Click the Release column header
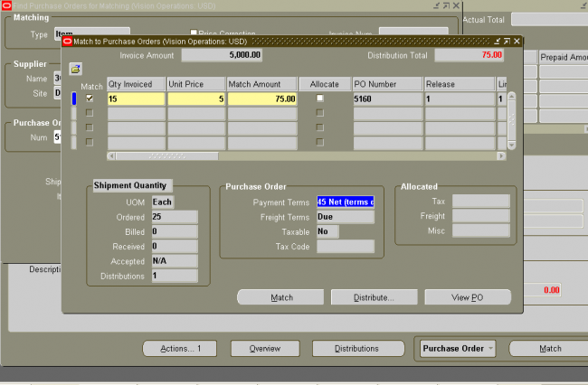This screenshot has width=588, height=385. 460,84
